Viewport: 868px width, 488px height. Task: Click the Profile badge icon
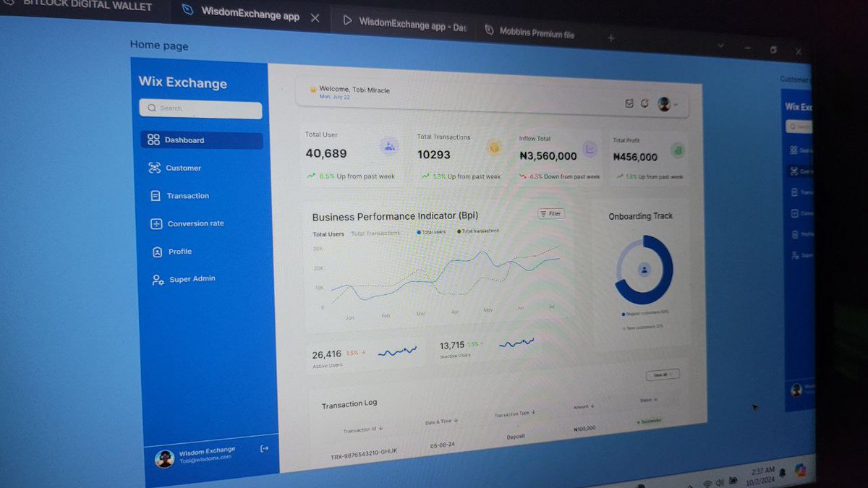[x=156, y=252]
